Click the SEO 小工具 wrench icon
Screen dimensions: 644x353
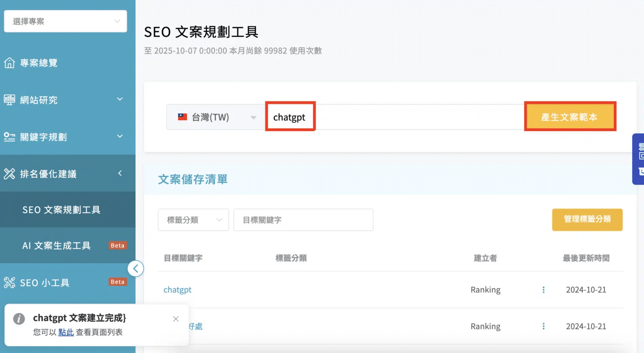[x=9, y=283]
